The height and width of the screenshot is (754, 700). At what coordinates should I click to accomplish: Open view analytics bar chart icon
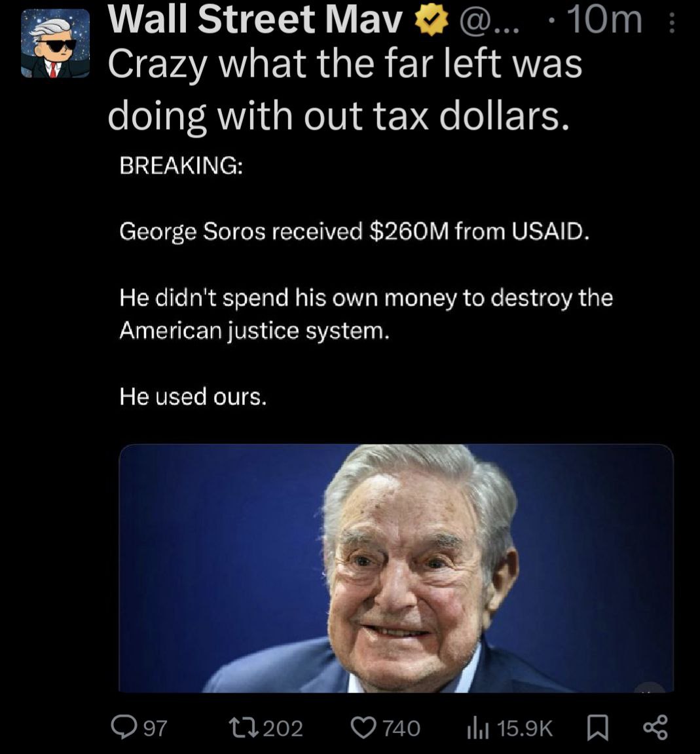click(x=478, y=727)
